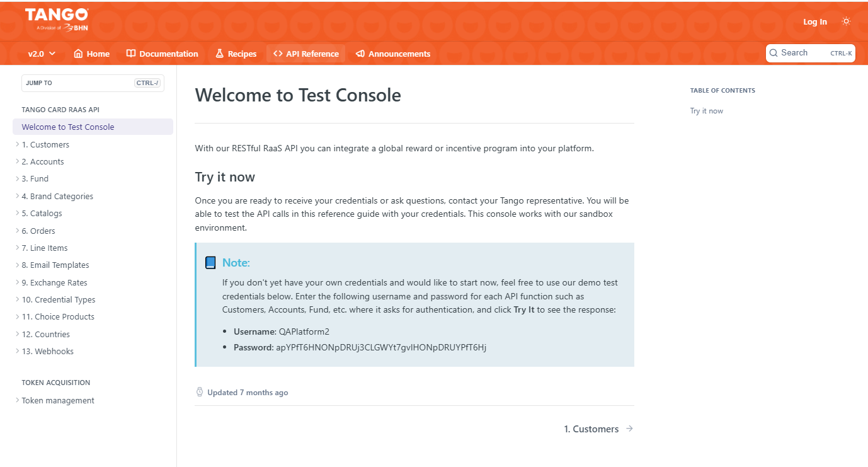Viewport: 868px width, 467px height.
Task: Go to the Home tab
Action: tap(91, 54)
